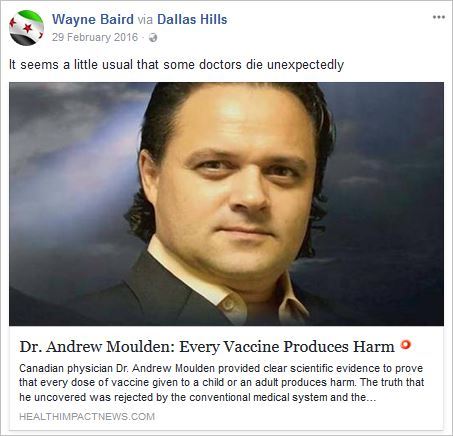The image size is (453, 436).
Task: Click the red star on the flag avatar
Action: coord(28,28)
